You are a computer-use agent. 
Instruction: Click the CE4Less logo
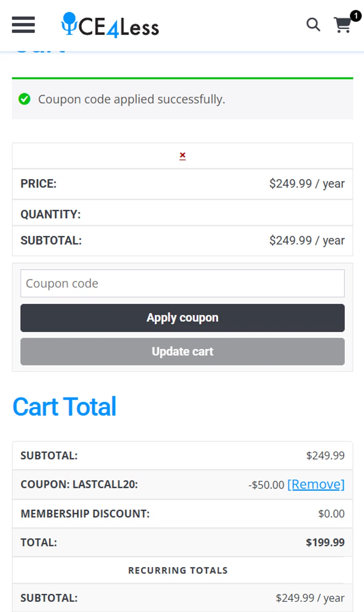pos(110,25)
